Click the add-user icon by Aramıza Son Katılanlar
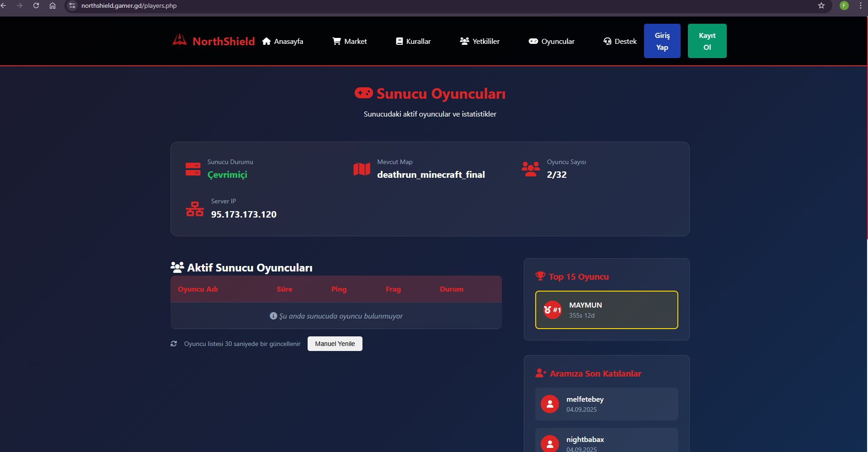The height and width of the screenshot is (452, 868). click(x=541, y=373)
